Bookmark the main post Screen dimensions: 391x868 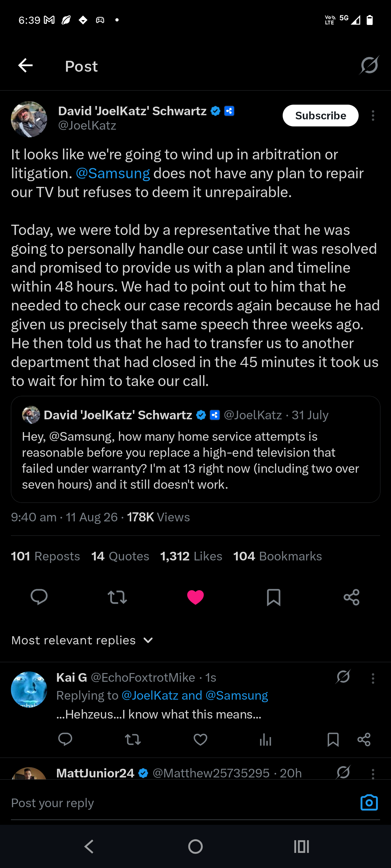point(274,597)
